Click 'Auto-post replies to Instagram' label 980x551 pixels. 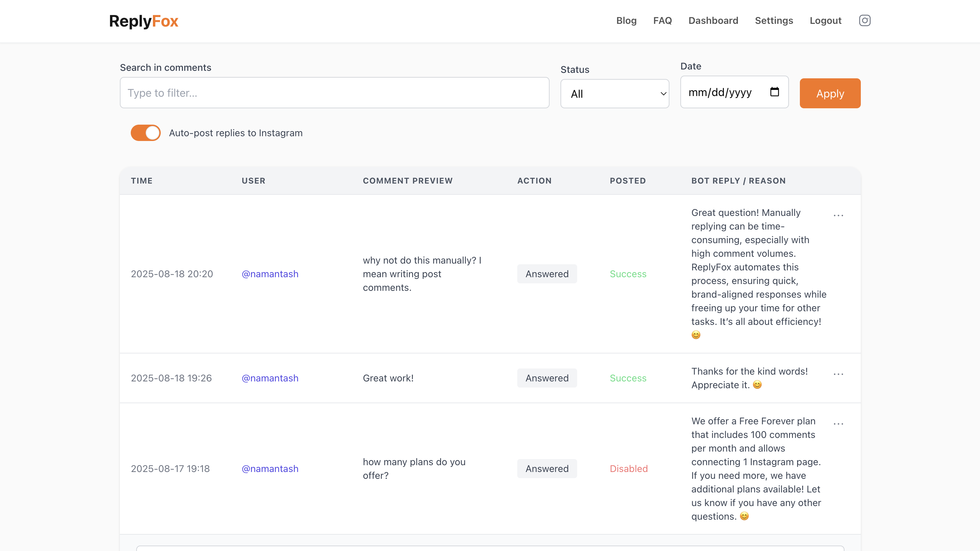point(236,133)
